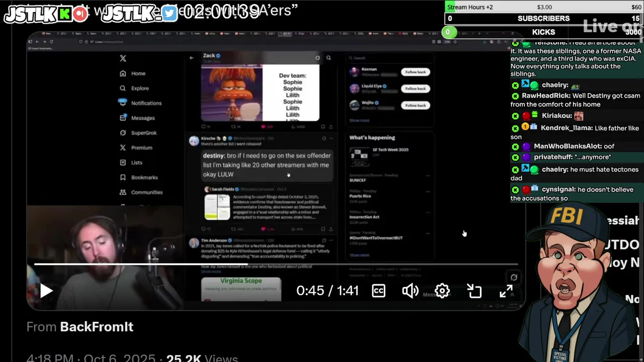644x362 pixels.
Task: Follow back Kexman
Action: coord(416,72)
